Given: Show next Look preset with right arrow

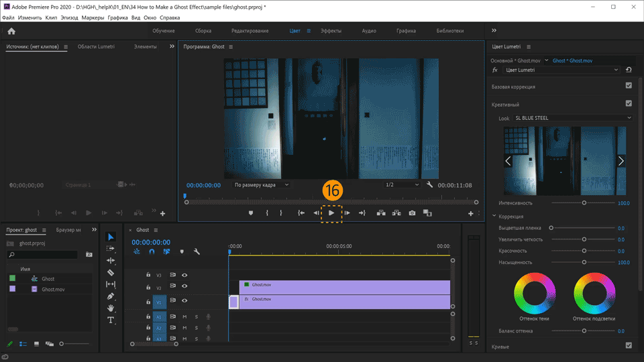Looking at the screenshot, I should click(x=621, y=161).
